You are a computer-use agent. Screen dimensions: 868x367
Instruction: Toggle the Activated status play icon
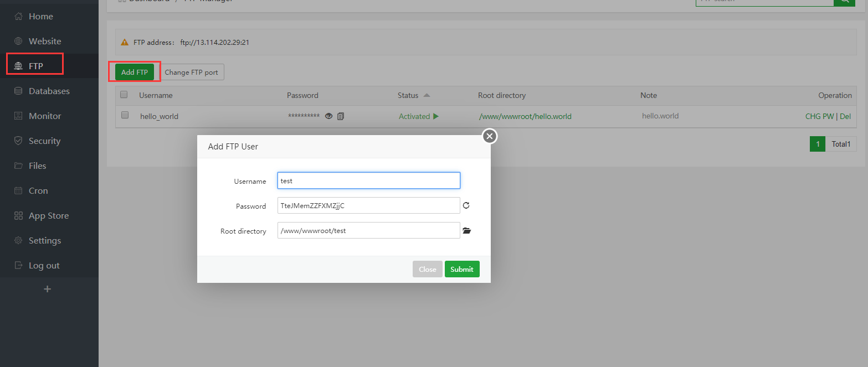[x=436, y=116]
